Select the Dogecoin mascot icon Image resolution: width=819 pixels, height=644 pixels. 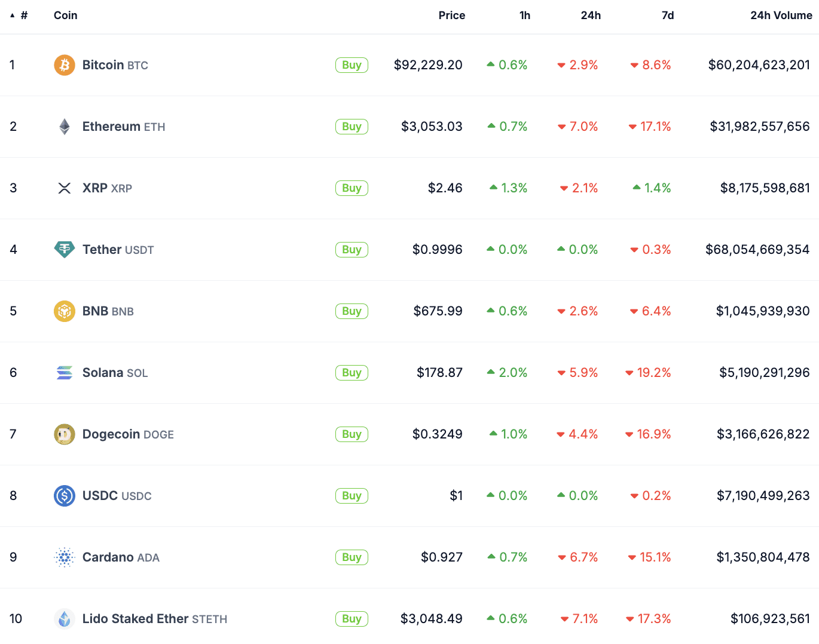tap(64, 434)
